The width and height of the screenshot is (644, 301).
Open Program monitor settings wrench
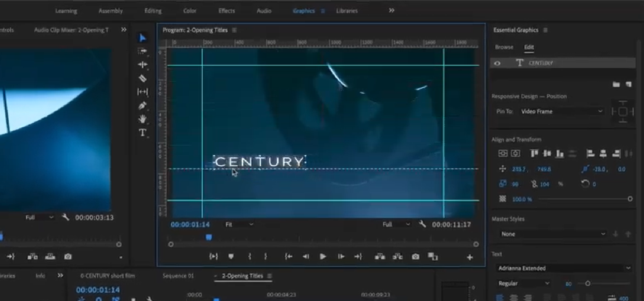[422, 224]
